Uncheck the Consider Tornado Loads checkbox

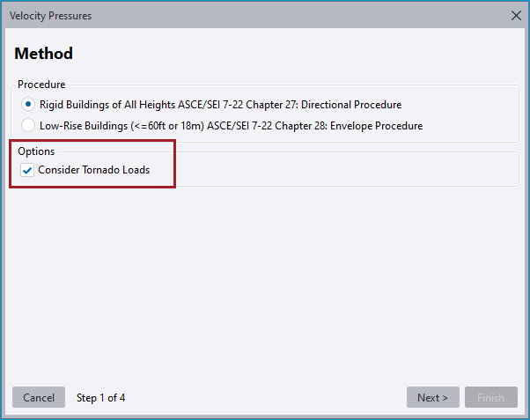pyautogui.click(x=27, y=170)
